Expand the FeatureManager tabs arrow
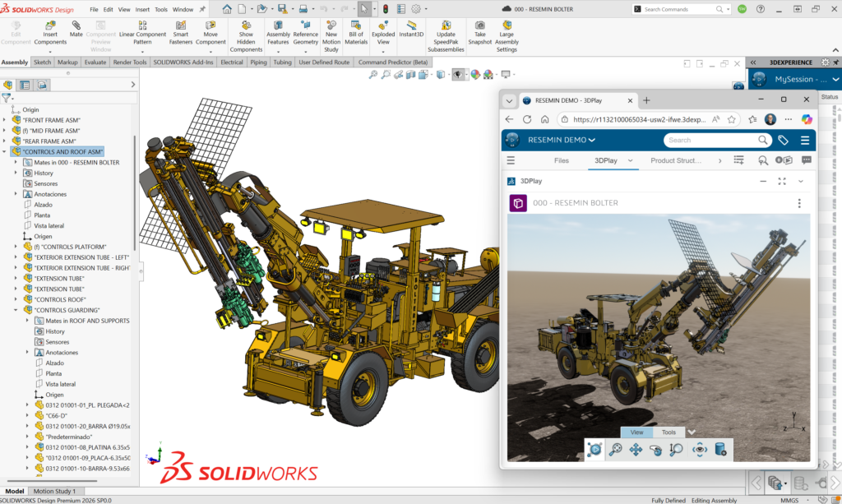842x504 pixels. [x=132, y=85]
